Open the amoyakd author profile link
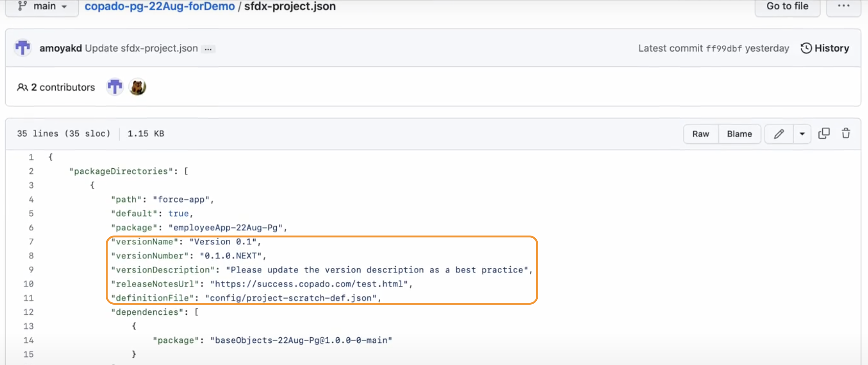The image size is (868, 365). (60, 48)
